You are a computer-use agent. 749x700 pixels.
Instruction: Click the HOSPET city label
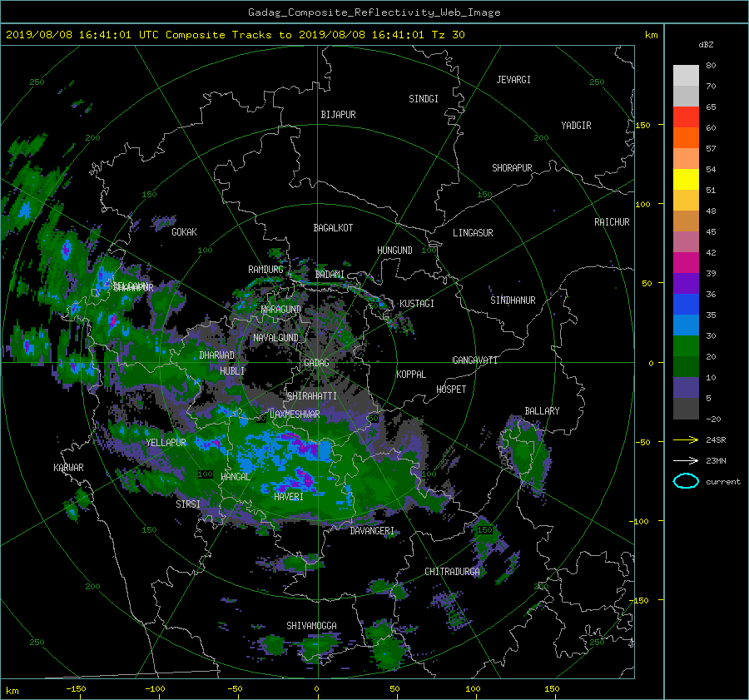pyautogui.click(x=451, y=390)
